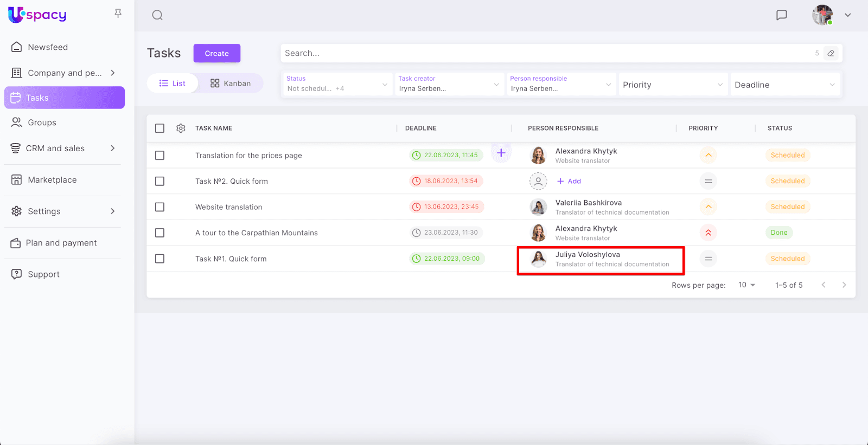This screenshot has height=445, width=868.
Task: Open the chat messages icon
Action: tap(781, 15)
